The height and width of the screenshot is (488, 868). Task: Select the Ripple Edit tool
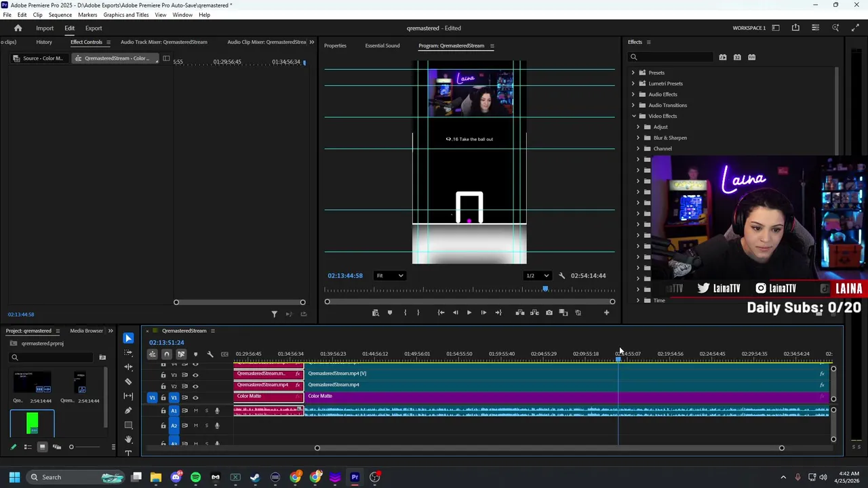coord(128,367)
